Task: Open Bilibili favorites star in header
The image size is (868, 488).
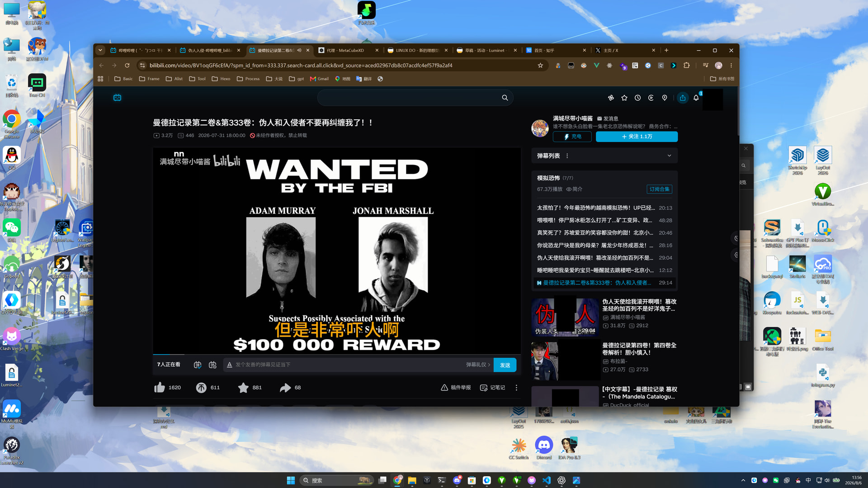Action: 624,98
